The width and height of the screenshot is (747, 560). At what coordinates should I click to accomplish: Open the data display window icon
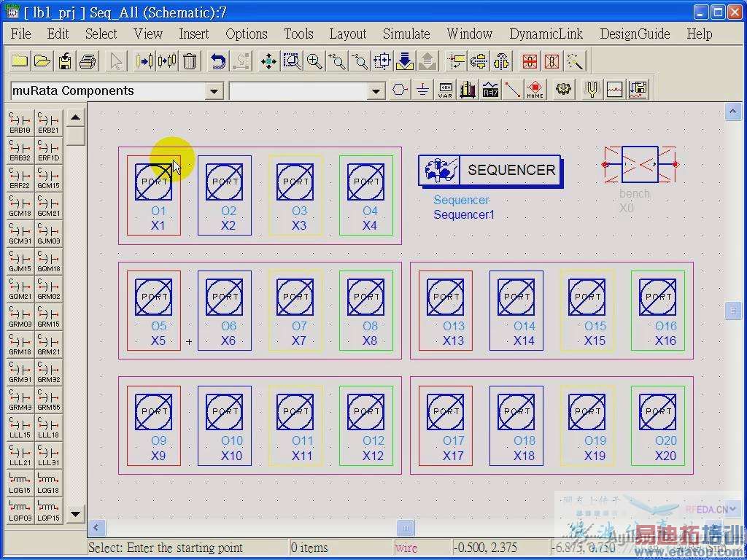614,90
